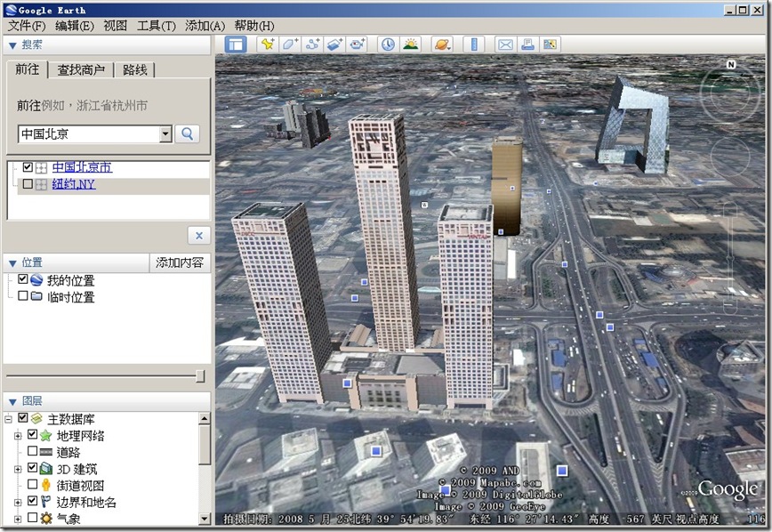This screenshot has width=772, height=532.
Task: Enable the 道路 layer checkbox
Action: pyautogui.click(x=33, y=451)
